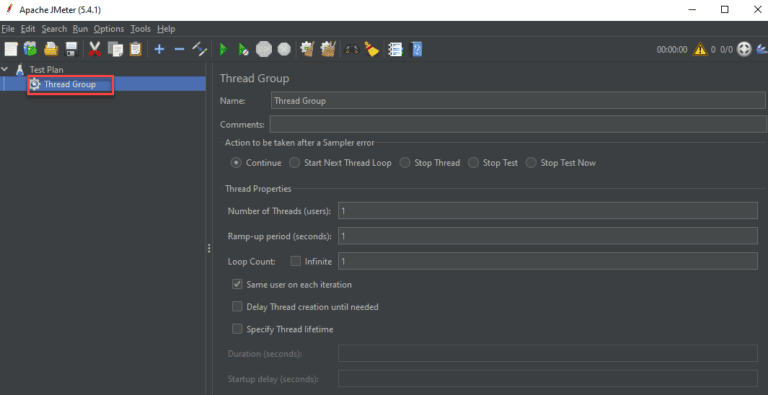Select the Stop Test Now option
768x395 pixels.
pyautogui.click(x=531, y=163)
